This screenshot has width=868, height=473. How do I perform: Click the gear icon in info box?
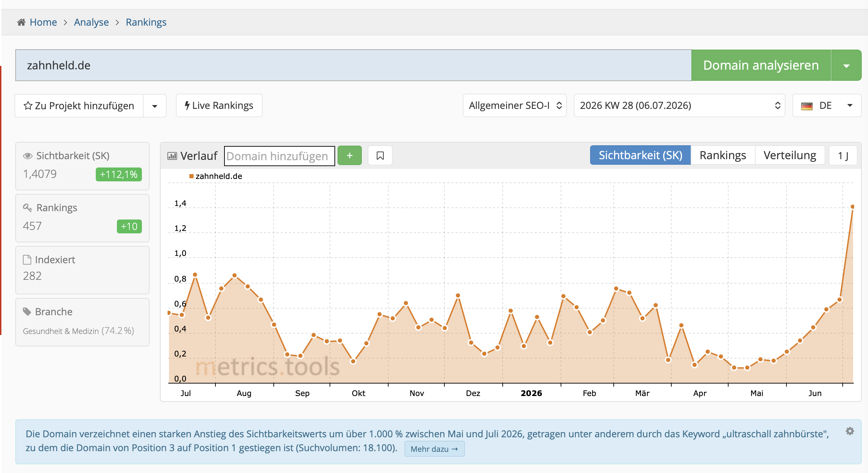(850, 431)
